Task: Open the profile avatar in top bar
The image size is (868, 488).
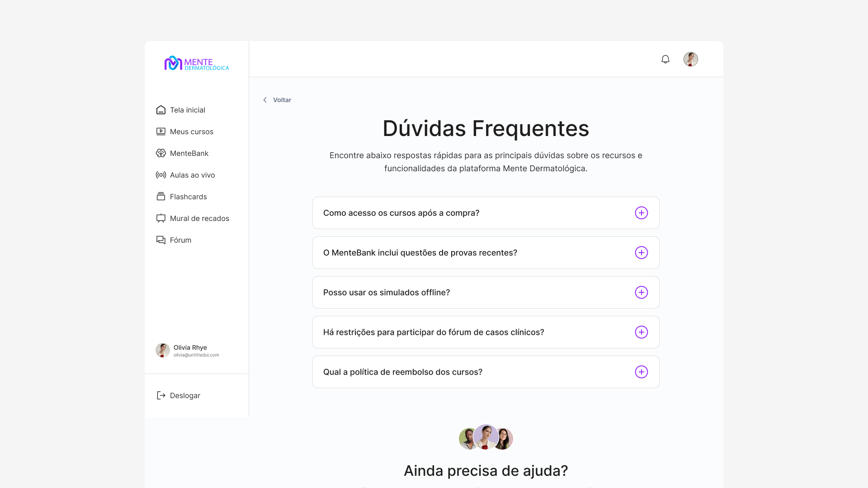Action: point(690,59)
